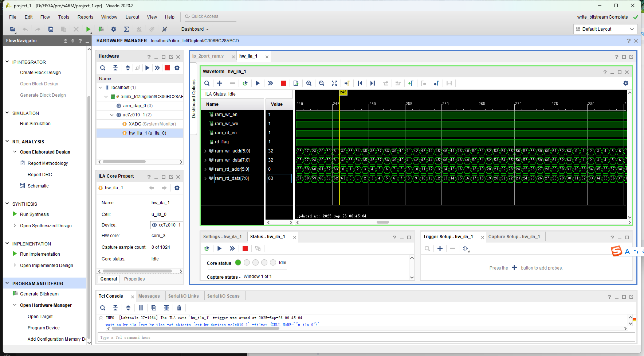Click waveform horizontal scrollbar thumb
This screenshot has width=644, height=356.
tap(383, 222)
